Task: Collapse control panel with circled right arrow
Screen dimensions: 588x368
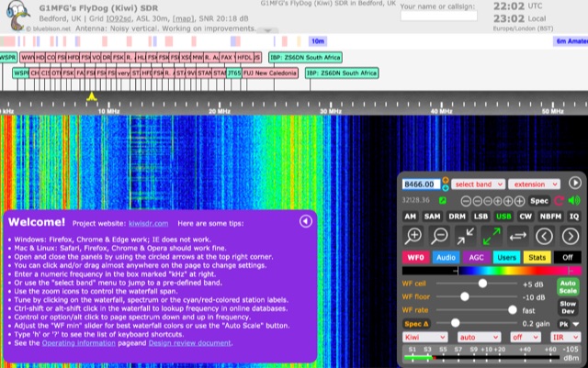Action: pyautogui.click(x=575, y=183)
